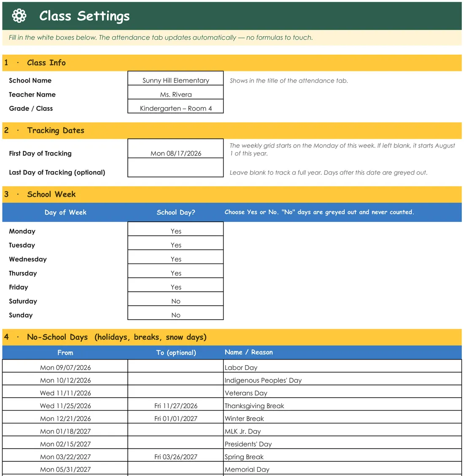Open the Saturday School Day Yes/No cell
Image resolution: width=464 pixels, height=476 pixels.
(x=175, y=299)
